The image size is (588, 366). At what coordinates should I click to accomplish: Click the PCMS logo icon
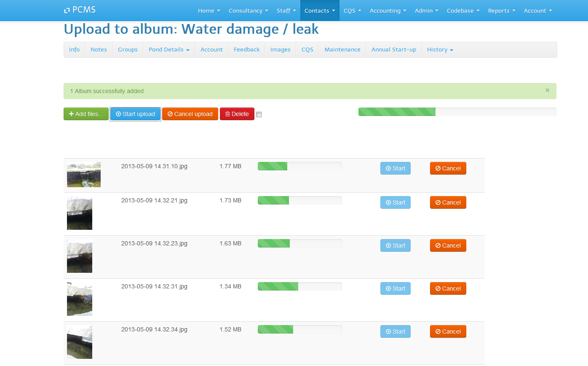67,11
